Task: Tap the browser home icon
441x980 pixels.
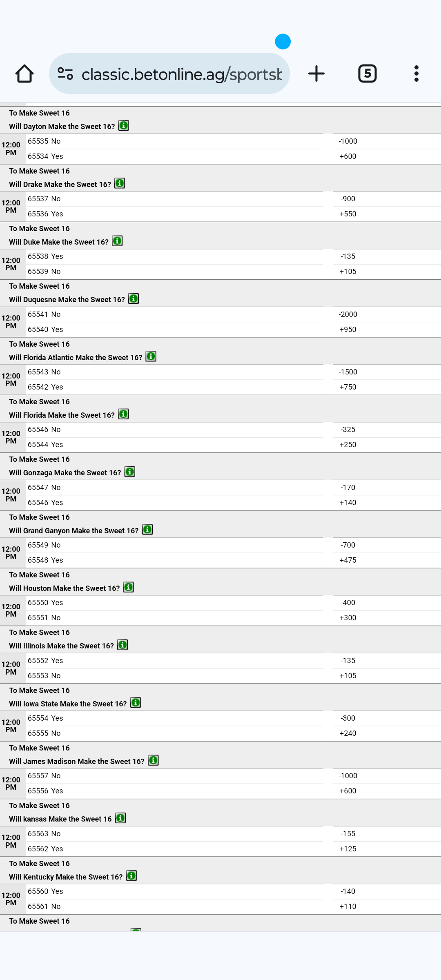Action: 24,74
